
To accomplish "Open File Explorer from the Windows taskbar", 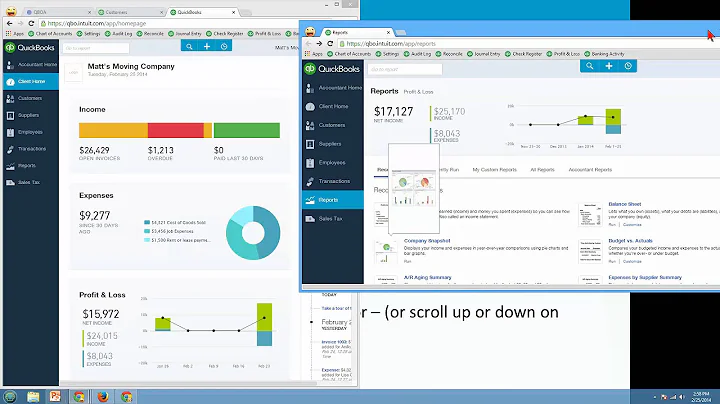I will (x=33, y=396).
